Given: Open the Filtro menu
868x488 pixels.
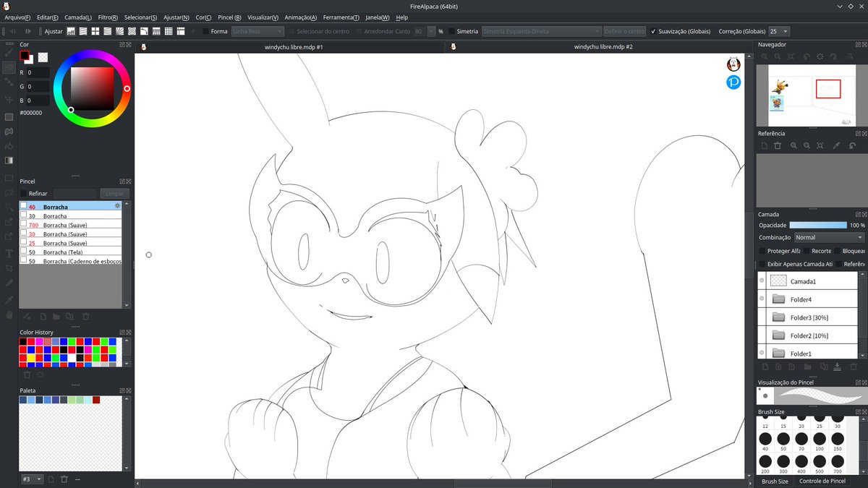Looking at the screenshot, I should click(108, 17).
